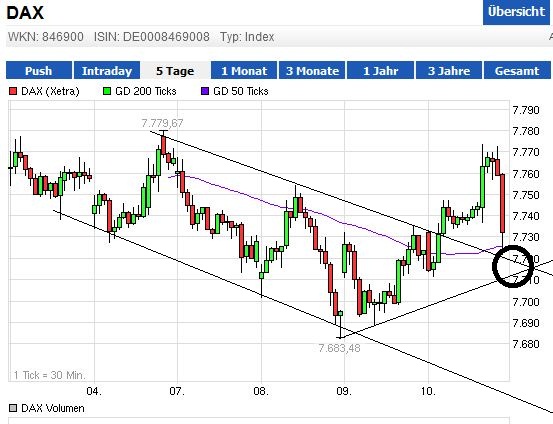Show the Gesamt chart range

(x=517, y=71)
